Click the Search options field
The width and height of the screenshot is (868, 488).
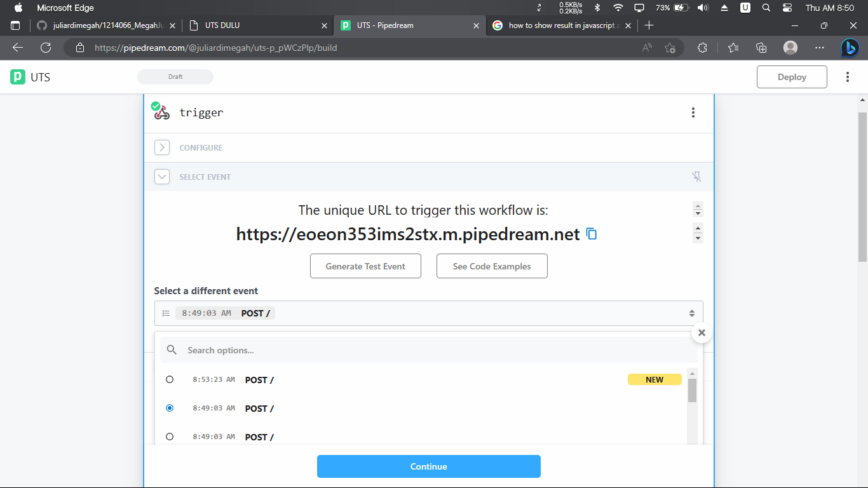click(428, 350)
